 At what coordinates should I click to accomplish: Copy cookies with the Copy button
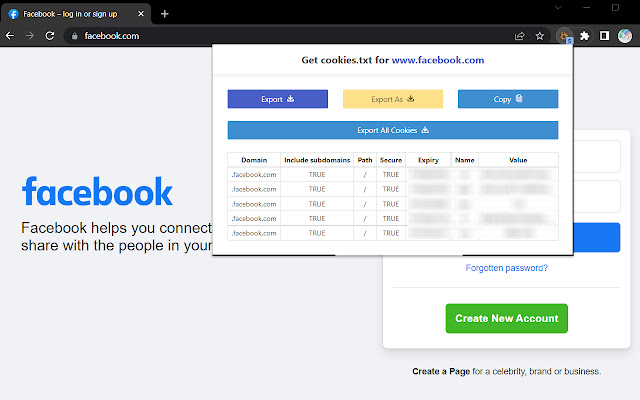[x=508, y=99]
